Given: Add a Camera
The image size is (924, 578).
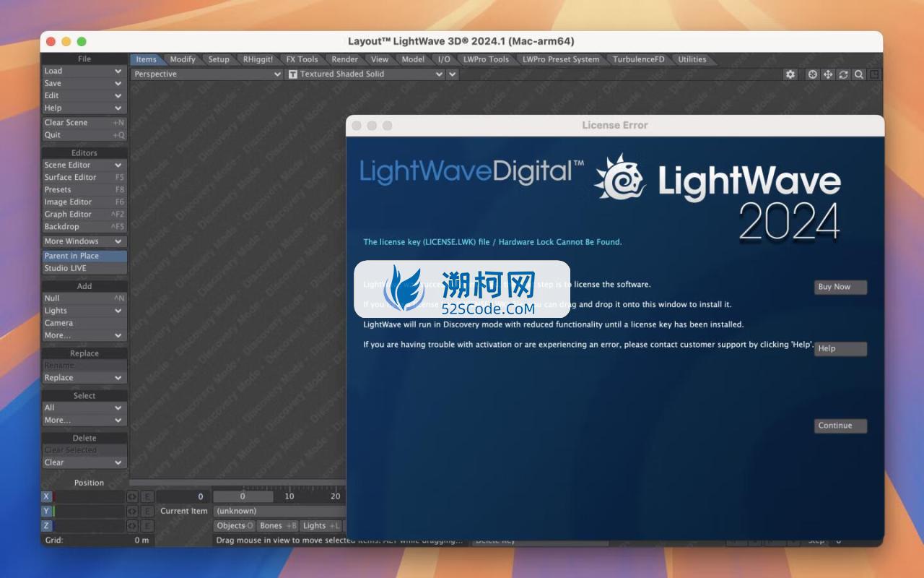Looking at the screenshot, I should pyautogui.click(x=84, y=323).
